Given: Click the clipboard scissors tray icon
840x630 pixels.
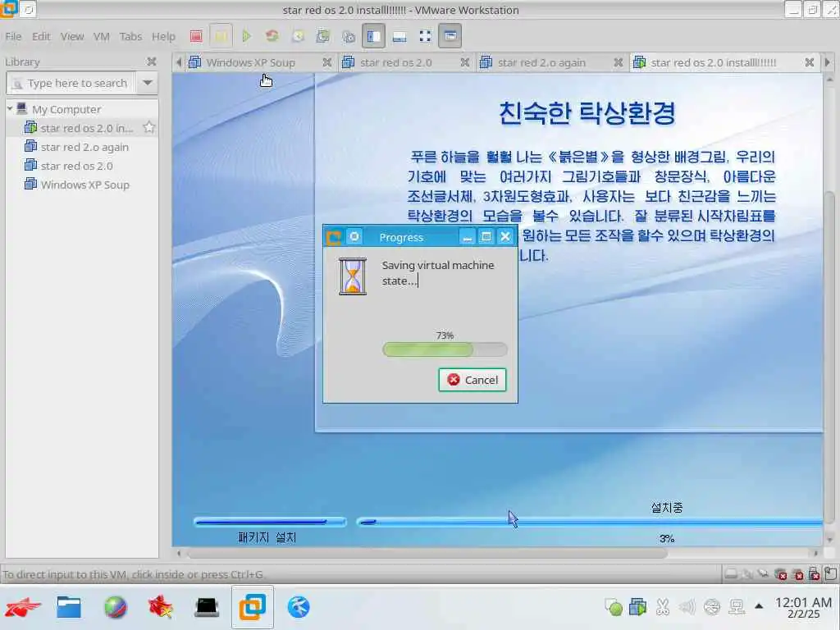Looking at the screenshot, I should [x=663, y=607].
